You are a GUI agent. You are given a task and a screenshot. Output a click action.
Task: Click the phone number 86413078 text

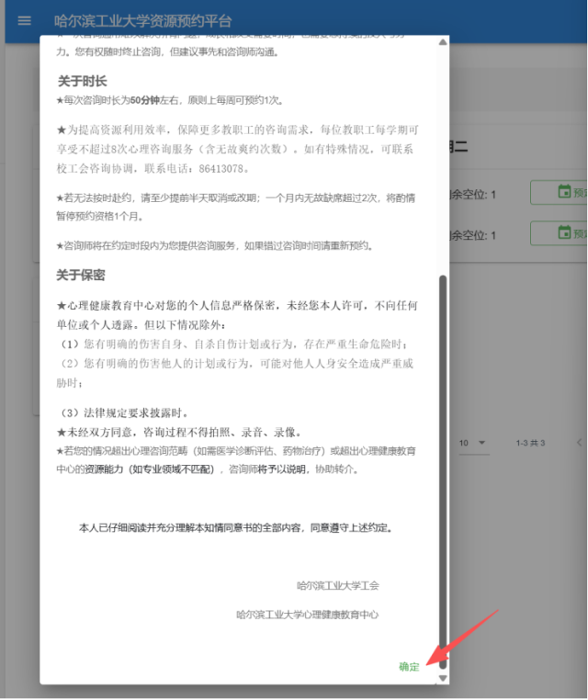click(222, 170)
